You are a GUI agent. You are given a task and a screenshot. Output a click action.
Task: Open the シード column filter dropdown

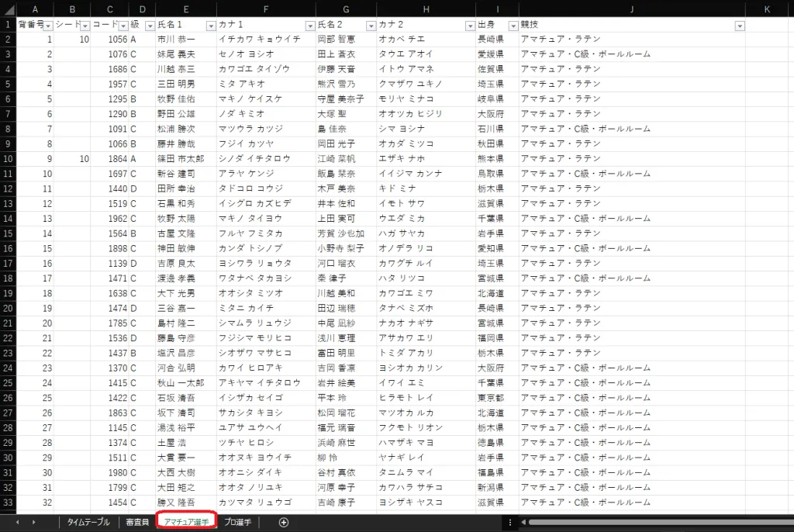tap(84, 26)
